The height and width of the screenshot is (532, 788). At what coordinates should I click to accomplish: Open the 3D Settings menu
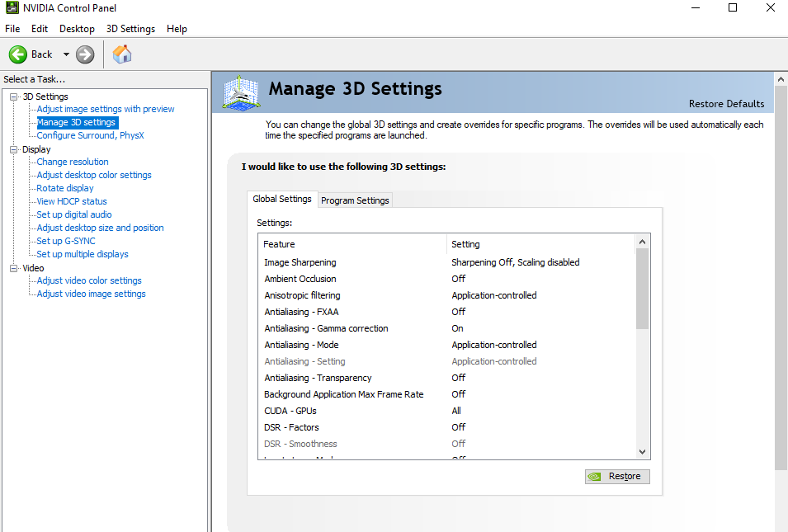click(x=130, y=29)
